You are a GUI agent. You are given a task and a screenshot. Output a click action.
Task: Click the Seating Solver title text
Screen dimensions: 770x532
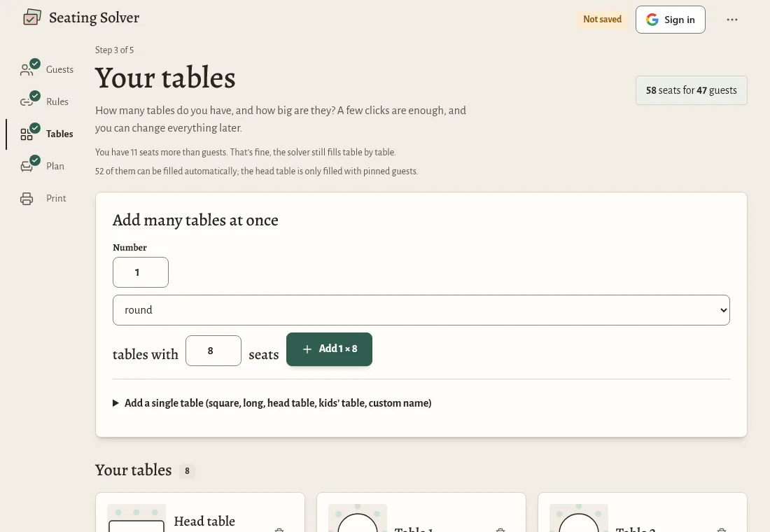[x=94, y=17]
